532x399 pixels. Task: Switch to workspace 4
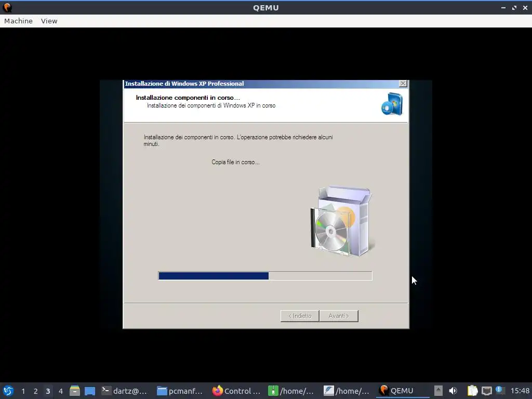[60, 391]
